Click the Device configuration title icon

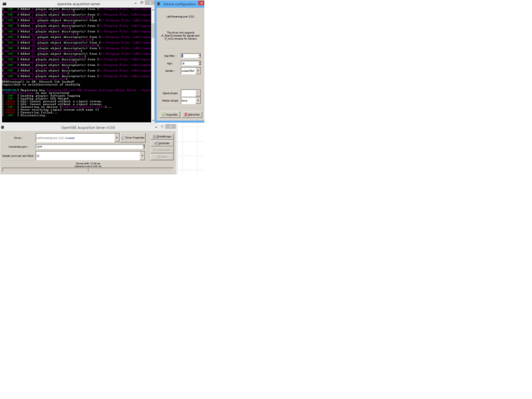click(x=159, y=4)
